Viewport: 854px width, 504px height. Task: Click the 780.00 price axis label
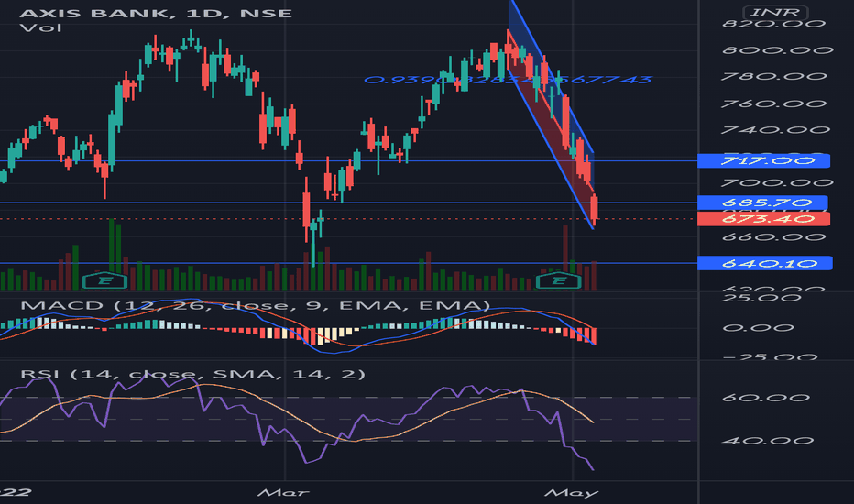tap(774, 77)
